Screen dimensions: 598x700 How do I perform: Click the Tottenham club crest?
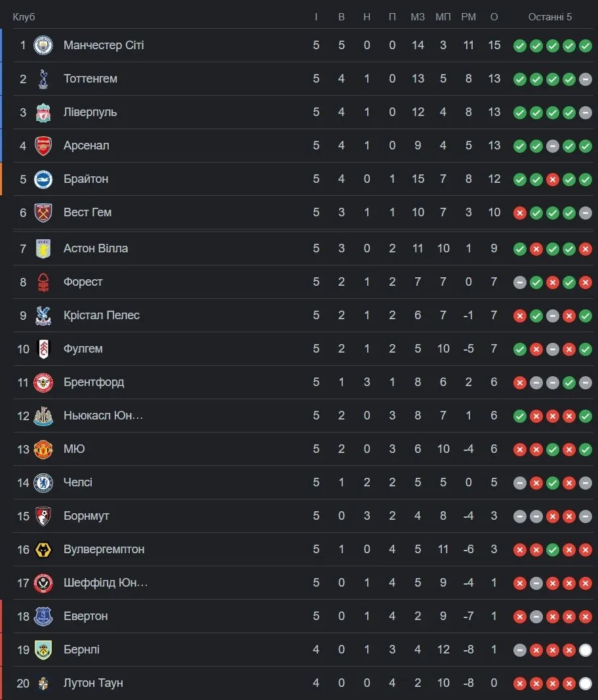click(x=43, y=79)
